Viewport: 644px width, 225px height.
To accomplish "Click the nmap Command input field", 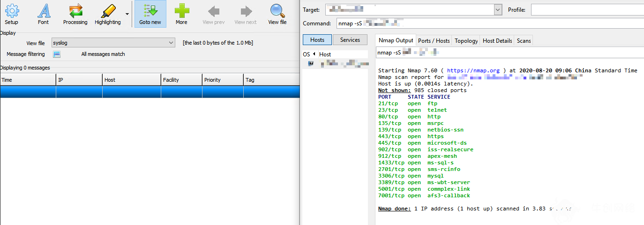I will (489, 23).
